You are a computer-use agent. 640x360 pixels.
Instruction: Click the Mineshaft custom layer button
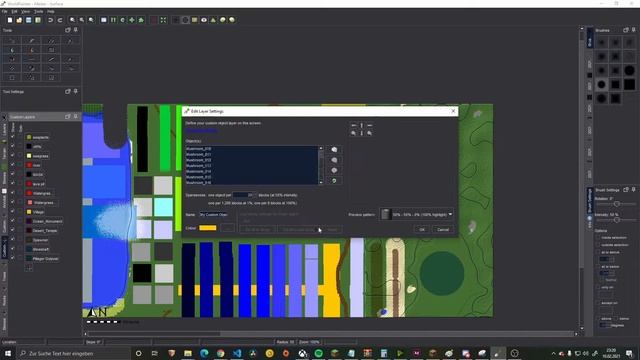pyautogui.click(x=38, y=249)
